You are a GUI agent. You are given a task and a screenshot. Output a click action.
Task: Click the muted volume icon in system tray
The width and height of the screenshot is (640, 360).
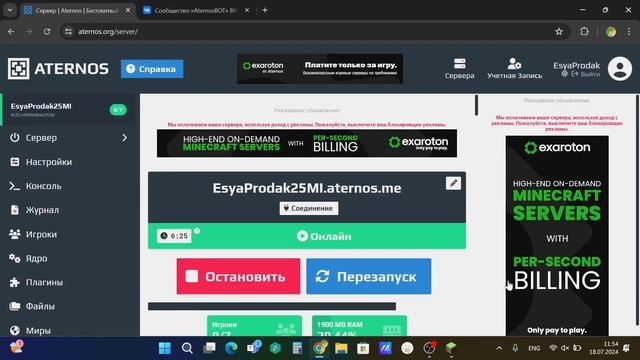565,348
